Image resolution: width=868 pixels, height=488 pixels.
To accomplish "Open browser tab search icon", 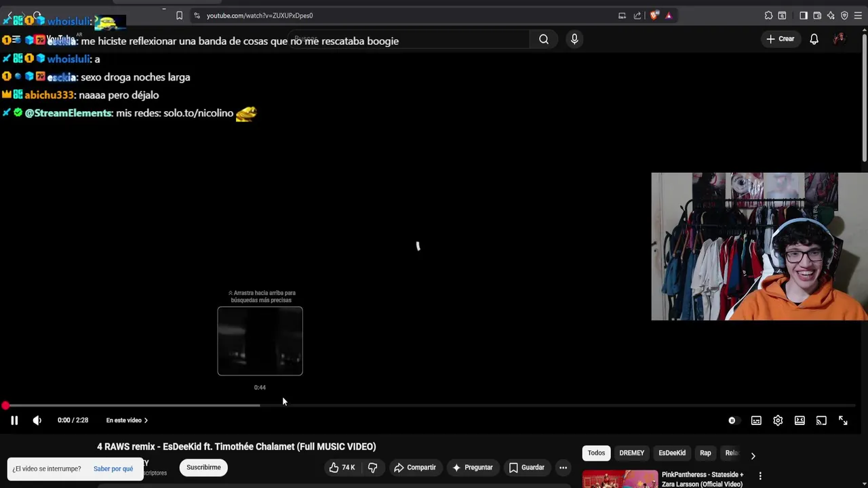I will tap(782, 16).
